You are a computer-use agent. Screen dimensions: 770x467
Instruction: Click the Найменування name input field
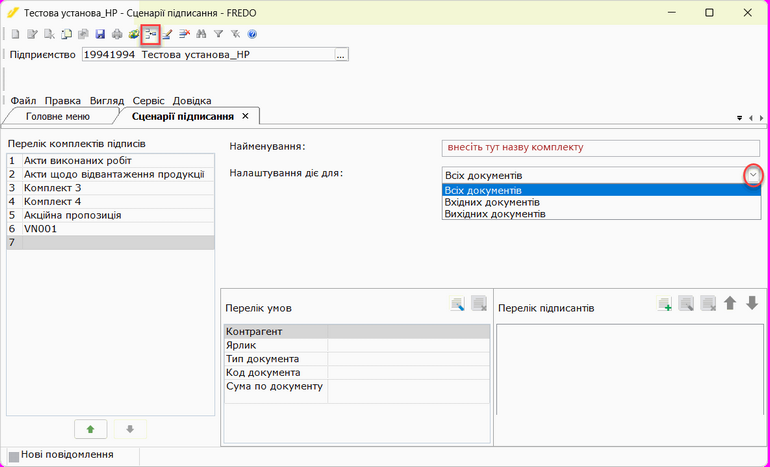(x=601, y=148)
